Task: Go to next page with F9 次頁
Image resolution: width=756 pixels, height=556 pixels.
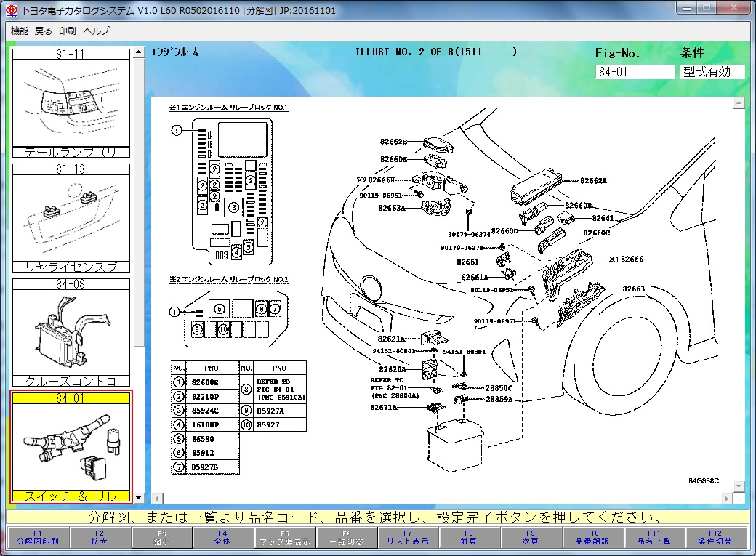Action: (x=531, y=537)
